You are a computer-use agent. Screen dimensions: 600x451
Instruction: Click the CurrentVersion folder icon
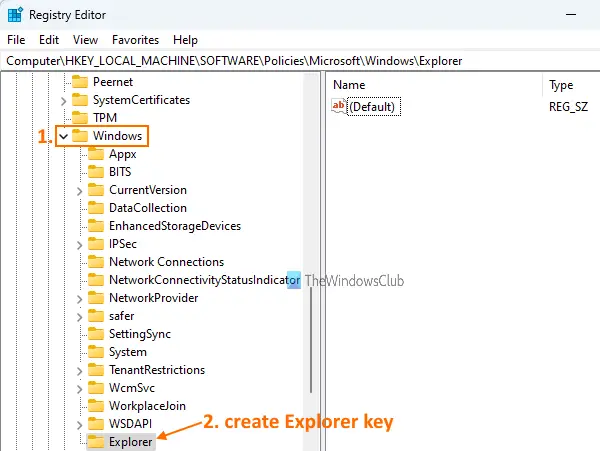96,190
